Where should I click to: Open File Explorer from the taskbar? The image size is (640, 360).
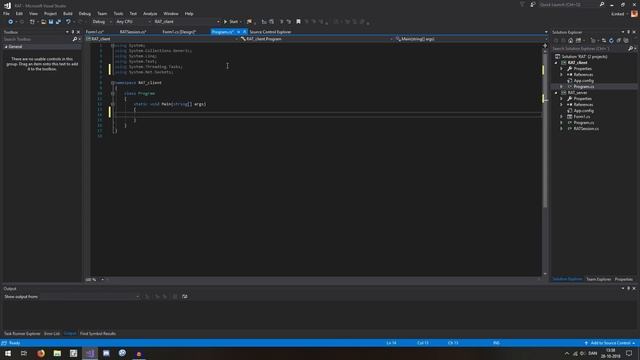[x=57, y=353]
